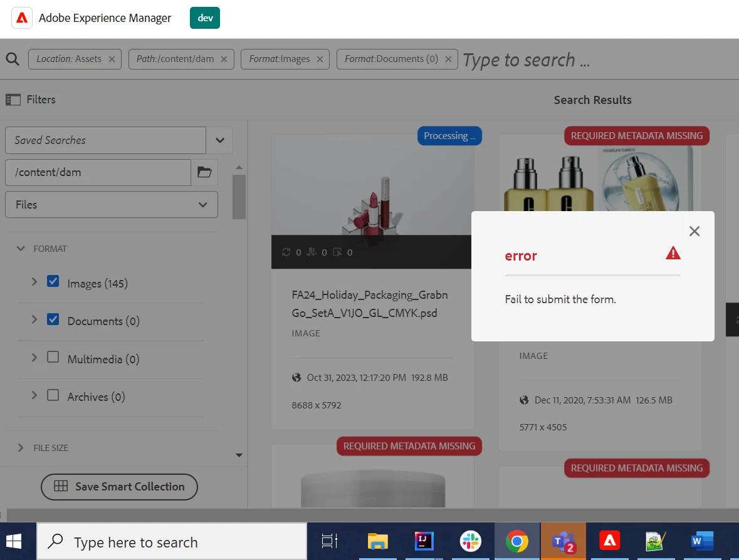Image resolution: width=739 pixels, height=560 pixels.
Task: Open IntelliJ IDEA from taskbar
Action: tap(424, 541)
